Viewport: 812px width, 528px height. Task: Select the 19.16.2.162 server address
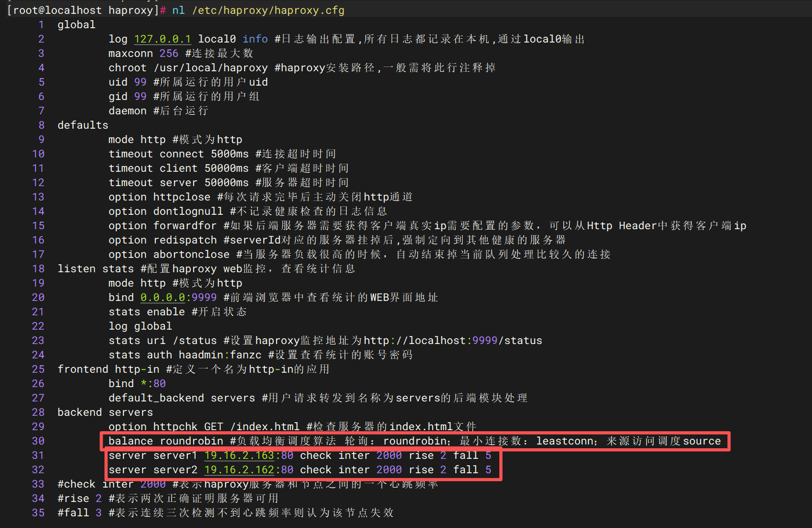pos(239,470)
